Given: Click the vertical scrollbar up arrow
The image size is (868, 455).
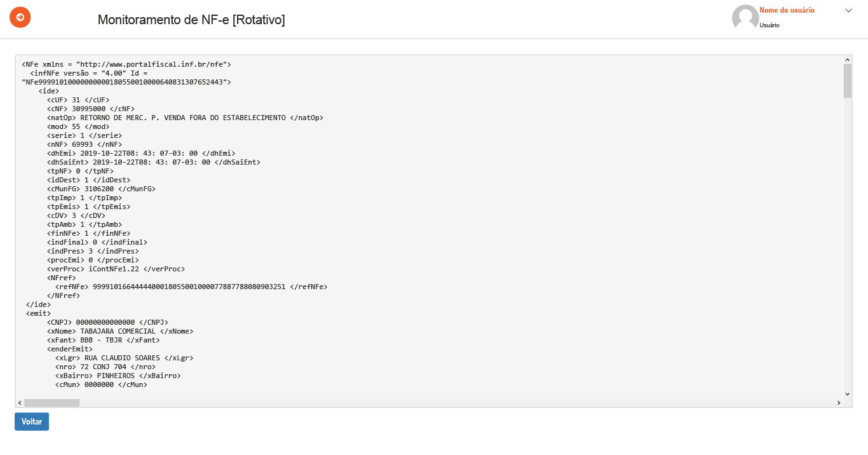Looking at the screenshot, I should [847, 59].
